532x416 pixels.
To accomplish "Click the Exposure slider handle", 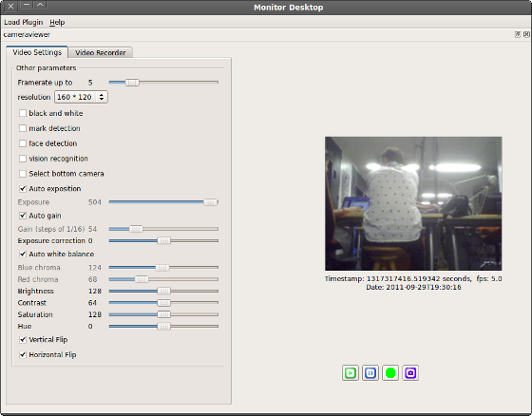I will pos(210,202).
